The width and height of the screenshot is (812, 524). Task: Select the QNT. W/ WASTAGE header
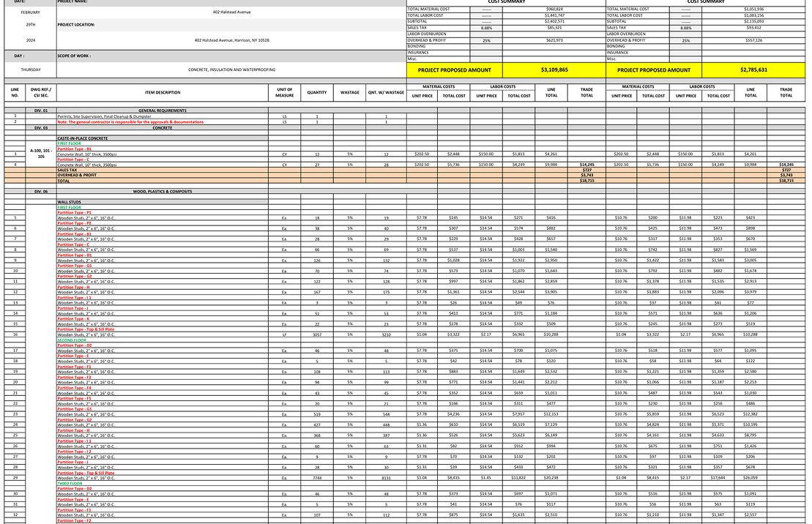(386, 93)
